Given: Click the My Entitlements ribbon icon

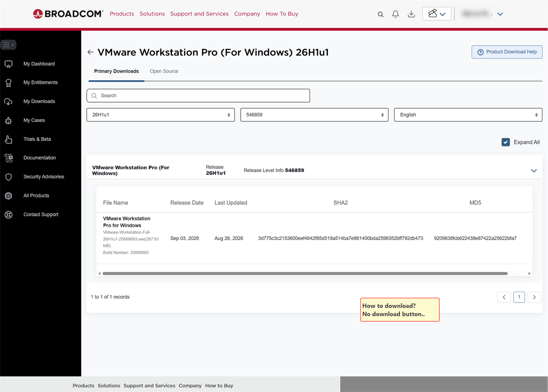Looking at the screenshot, I should tap(8, 83).
